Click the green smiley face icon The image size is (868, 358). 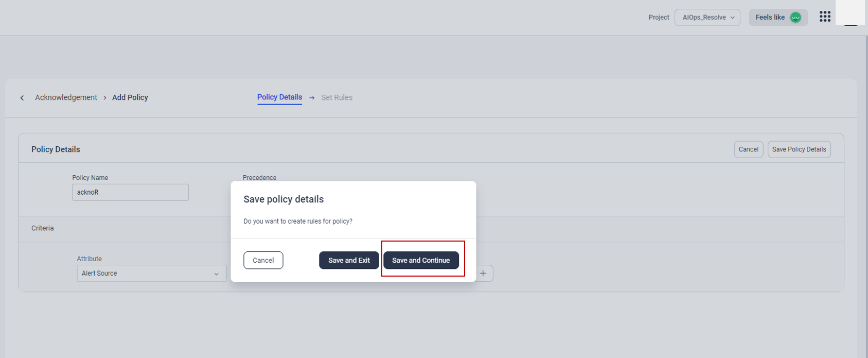[x=795, y=18]
